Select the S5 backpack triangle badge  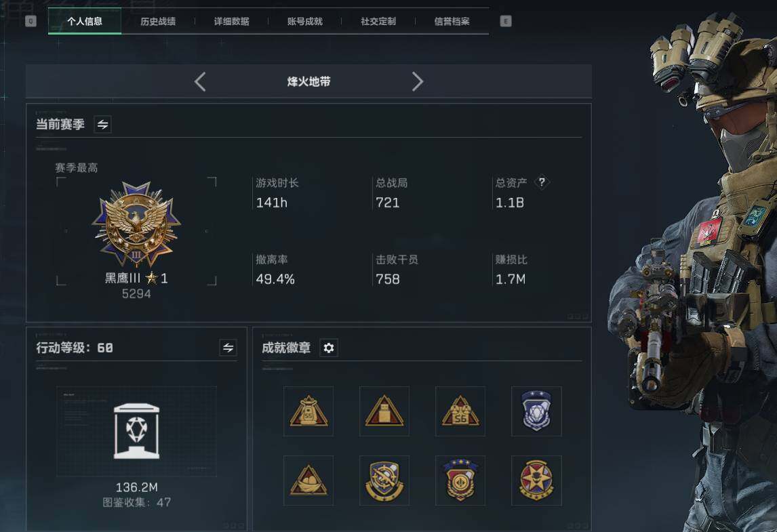[308, 411]
